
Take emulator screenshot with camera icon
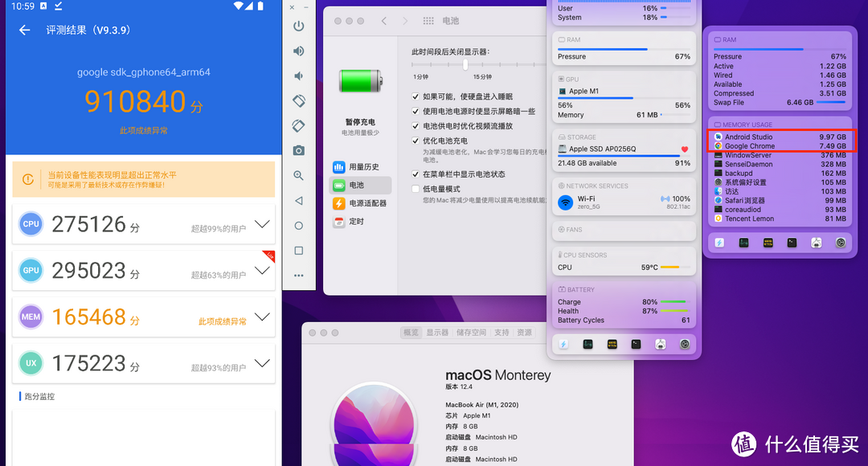pos(298,150)
